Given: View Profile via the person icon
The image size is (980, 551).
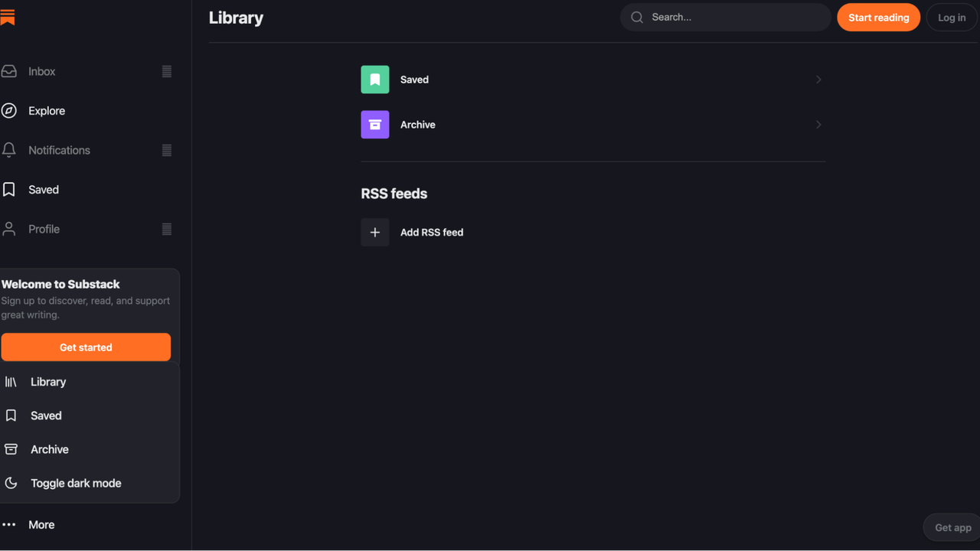Looking at the screenshot, I should [x=9, y=228].
